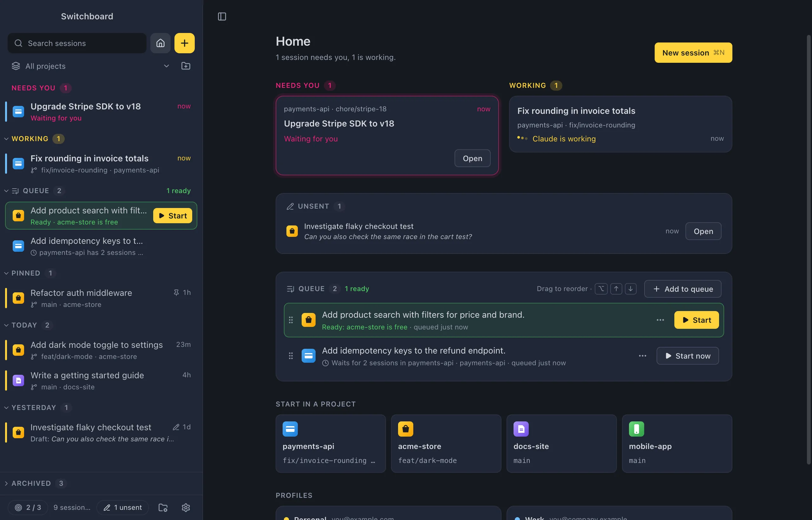The height and width of the screenshot is (520, 812).
Task: Click the Home icon button in the sidebar
Action: pos(160,43)
